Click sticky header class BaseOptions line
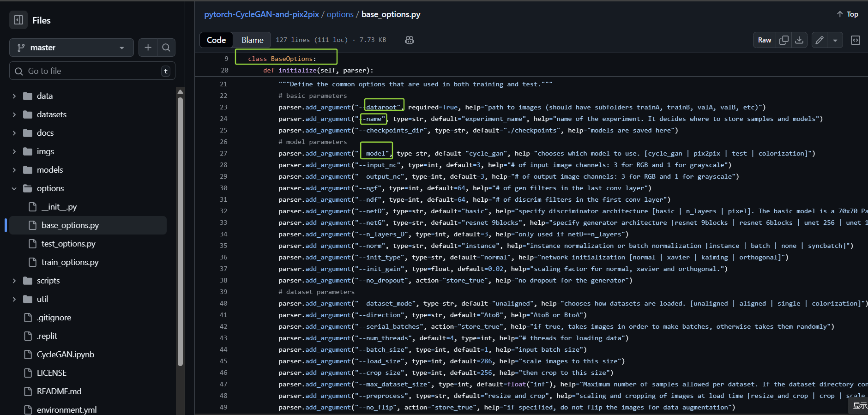The width and height of the screenshot is (868, 415). (282, 59)
